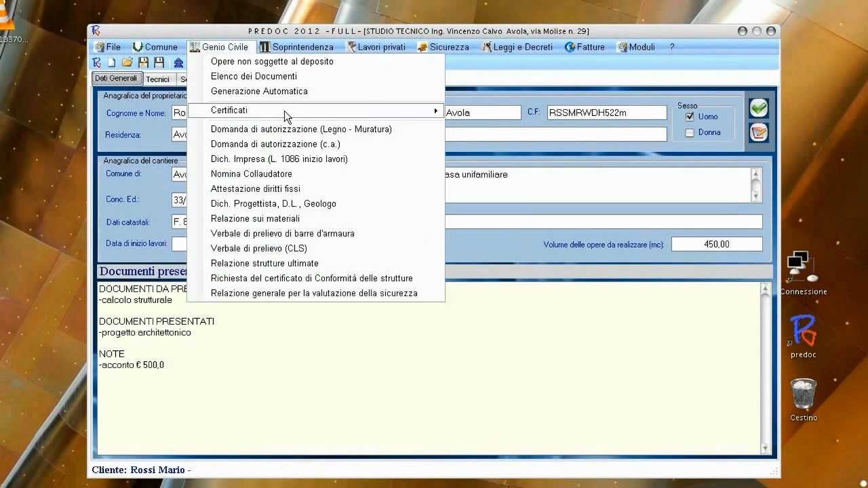
Task: Open the Leggi e Decreti menu
Action: pyautogui.click(x=517, y=47)
